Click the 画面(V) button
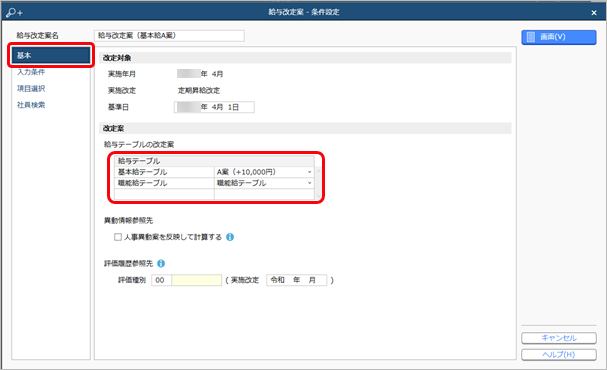 tap(559, 37)
